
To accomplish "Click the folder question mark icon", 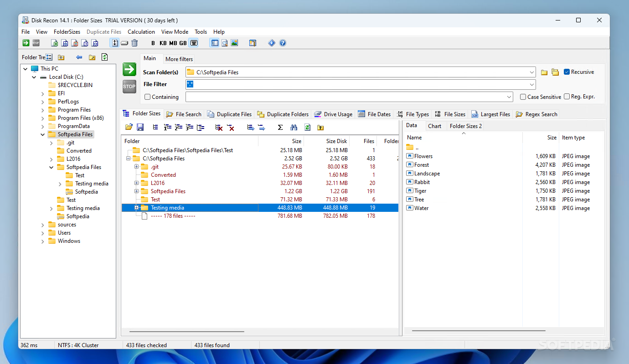I will 320,127.
